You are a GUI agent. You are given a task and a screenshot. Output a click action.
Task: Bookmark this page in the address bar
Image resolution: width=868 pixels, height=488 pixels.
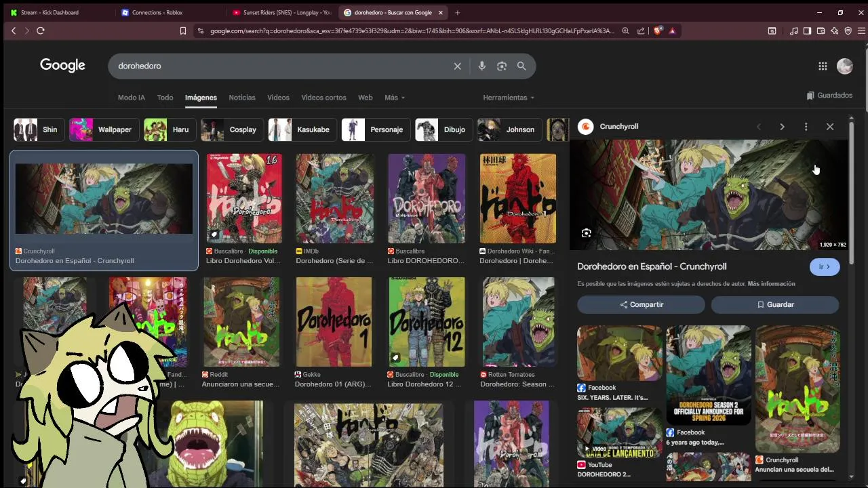click(x=182, y=30)
